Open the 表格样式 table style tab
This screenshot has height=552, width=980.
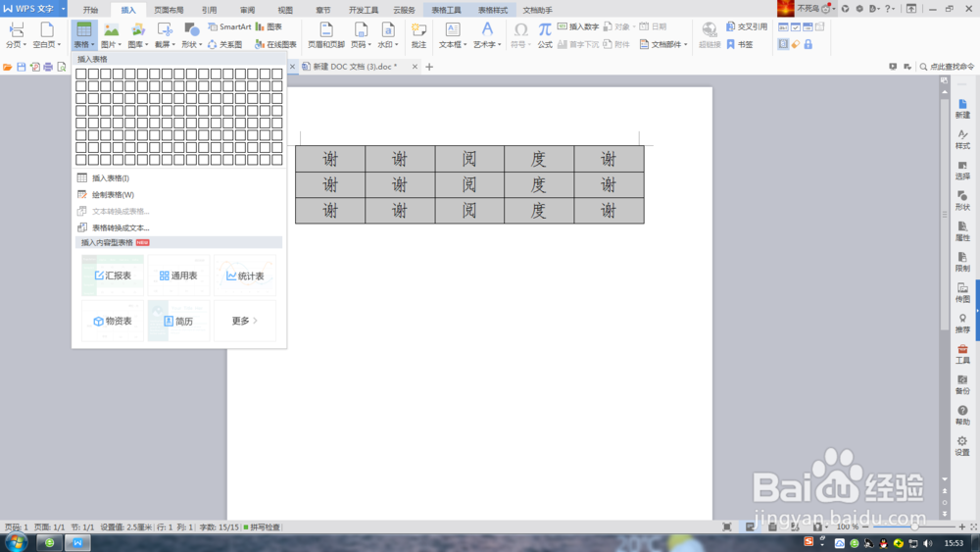[493, 10]
